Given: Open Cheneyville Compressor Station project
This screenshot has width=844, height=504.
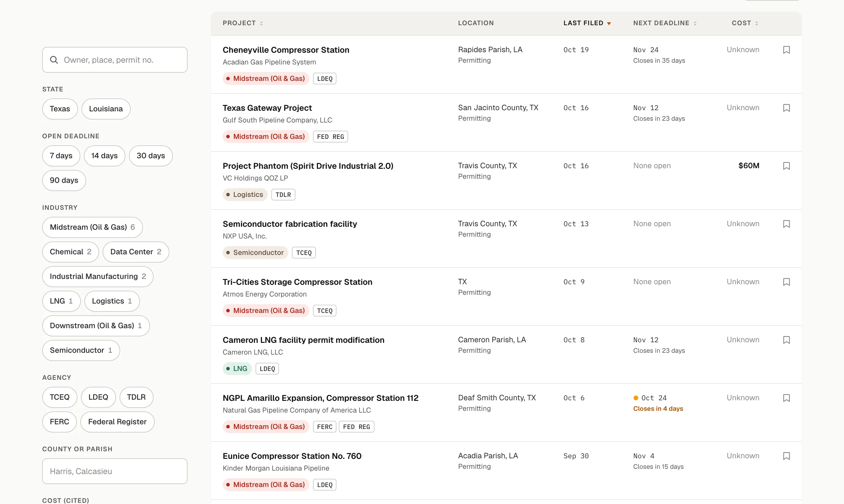Looking at the screenshot, I should (286, 50).
